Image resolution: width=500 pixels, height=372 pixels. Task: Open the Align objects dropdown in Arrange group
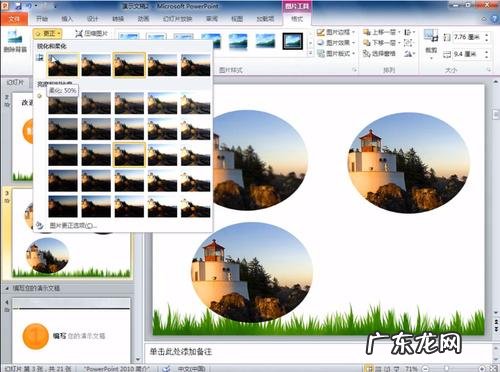[409, 32]
